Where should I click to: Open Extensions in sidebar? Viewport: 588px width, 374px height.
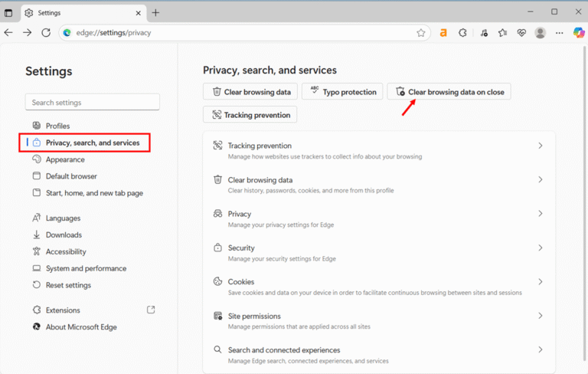[x=63, y=310]
